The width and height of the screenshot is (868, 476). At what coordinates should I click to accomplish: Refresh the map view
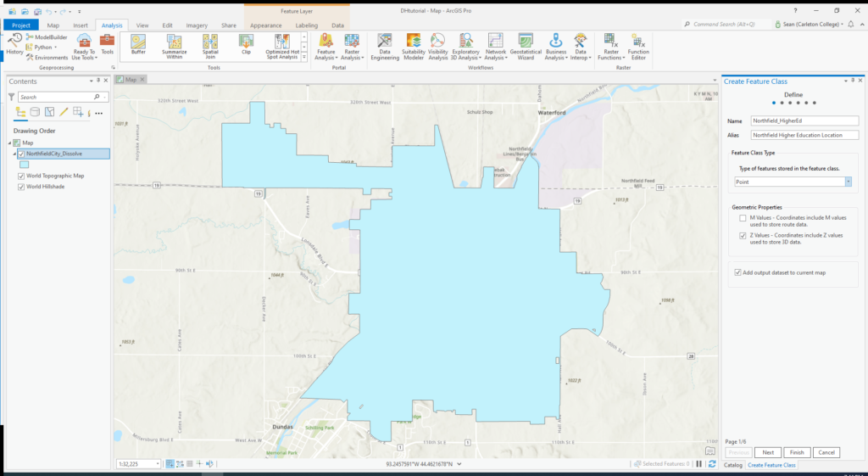tap(712, 464)
